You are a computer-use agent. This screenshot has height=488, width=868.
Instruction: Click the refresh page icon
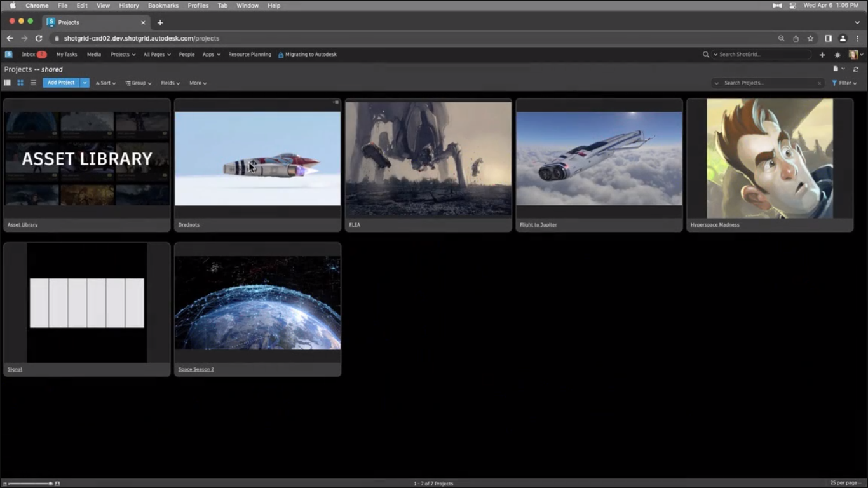tap(856, 69)
